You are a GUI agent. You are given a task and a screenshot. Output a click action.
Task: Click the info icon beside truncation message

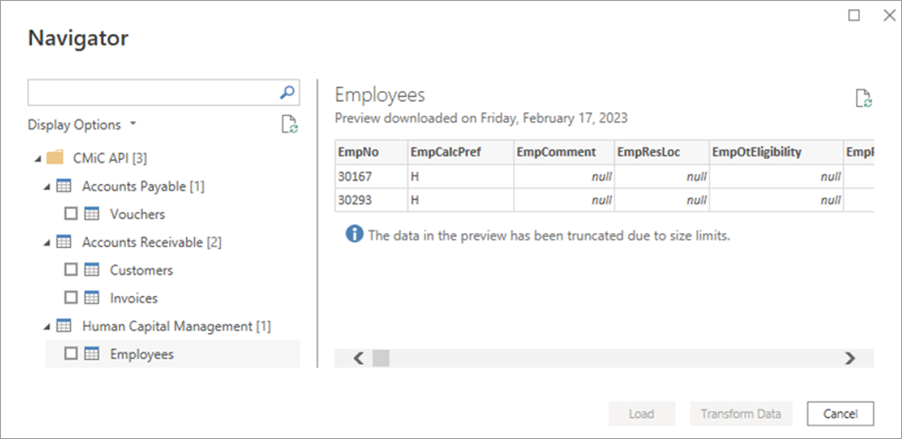pos(353,236)
